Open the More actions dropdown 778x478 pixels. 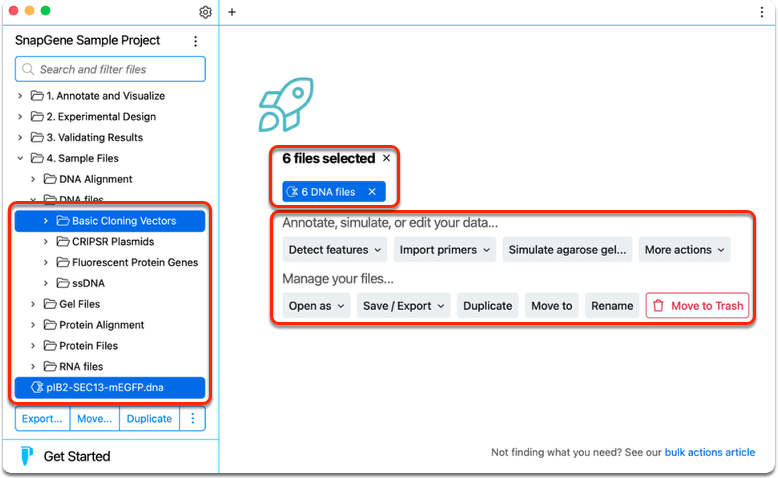point(684,250)
